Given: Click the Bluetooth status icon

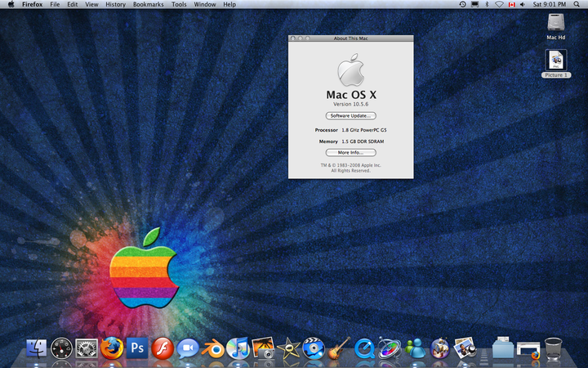Looking at the screenshot, I should pos(487,4).
